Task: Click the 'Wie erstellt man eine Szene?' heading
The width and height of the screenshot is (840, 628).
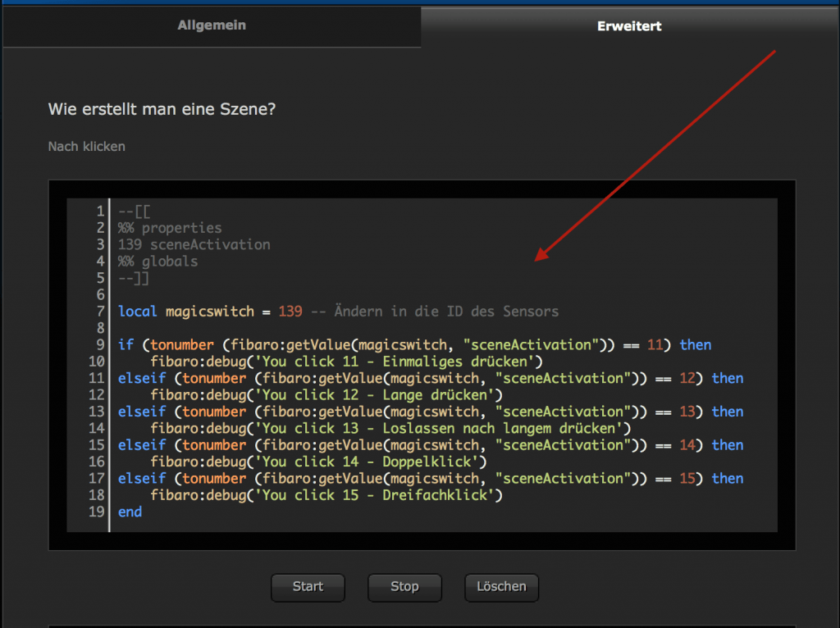Action: pos(162,109)
